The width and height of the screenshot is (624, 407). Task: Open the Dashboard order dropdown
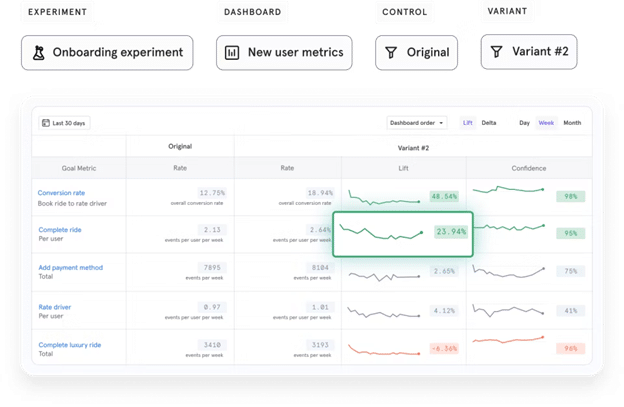[x=417, y=123]
